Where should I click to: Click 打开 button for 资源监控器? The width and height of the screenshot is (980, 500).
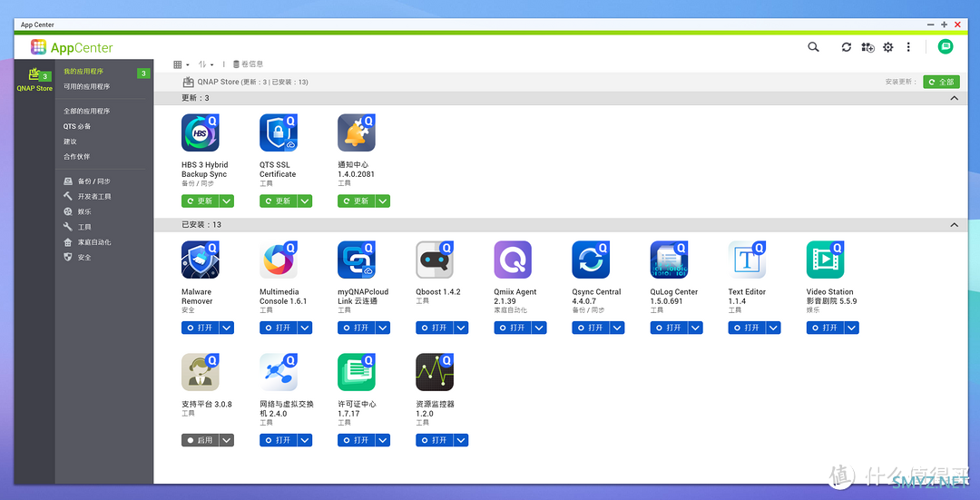coord(435,440)
